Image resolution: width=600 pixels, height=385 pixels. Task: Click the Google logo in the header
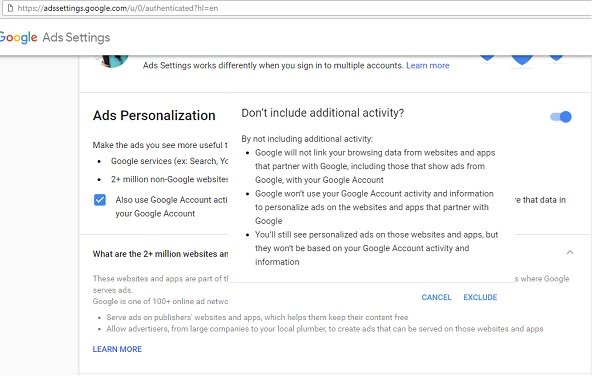point(18,38)
